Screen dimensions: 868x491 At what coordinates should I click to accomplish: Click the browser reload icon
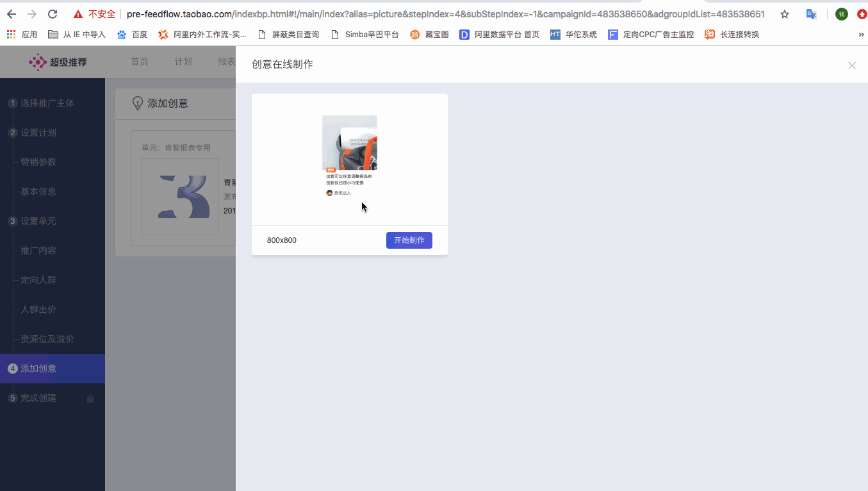coord(53,14)
